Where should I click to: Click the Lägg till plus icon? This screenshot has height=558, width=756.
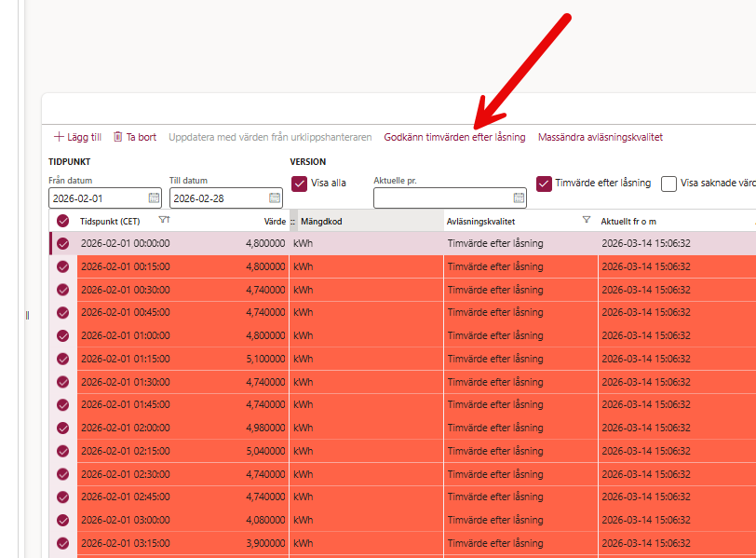(x=59, y=137)
